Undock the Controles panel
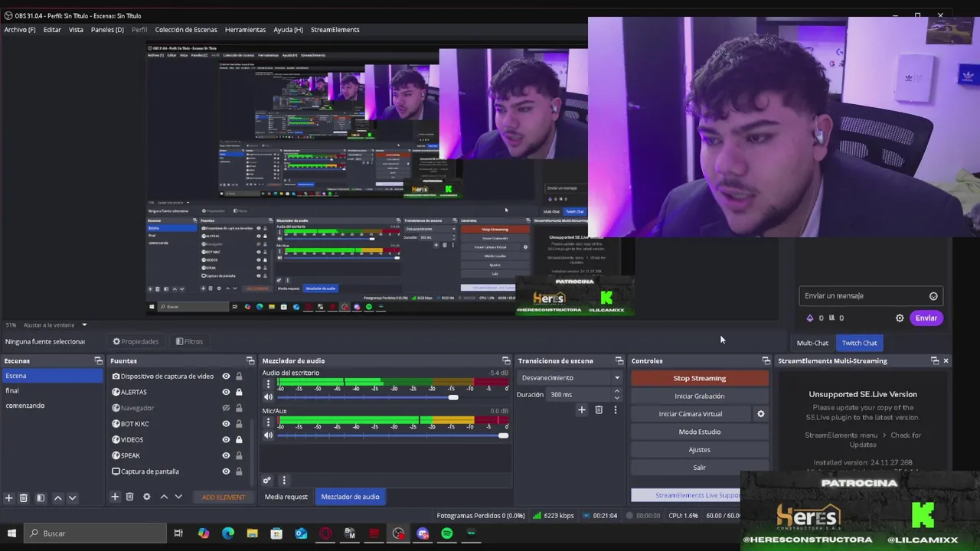Viewport: 980px width, 551px height. click(x=766, y=361)
